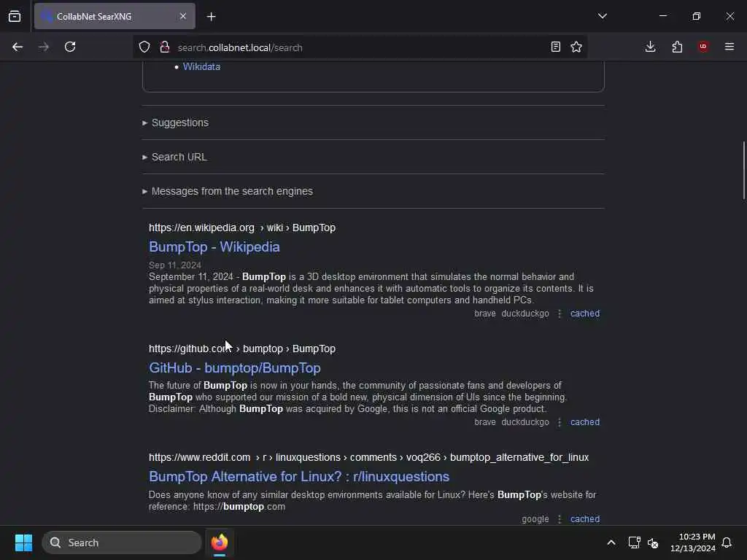
Task: Click the page vertical scrollbar thumb
Action: (743, 170)
